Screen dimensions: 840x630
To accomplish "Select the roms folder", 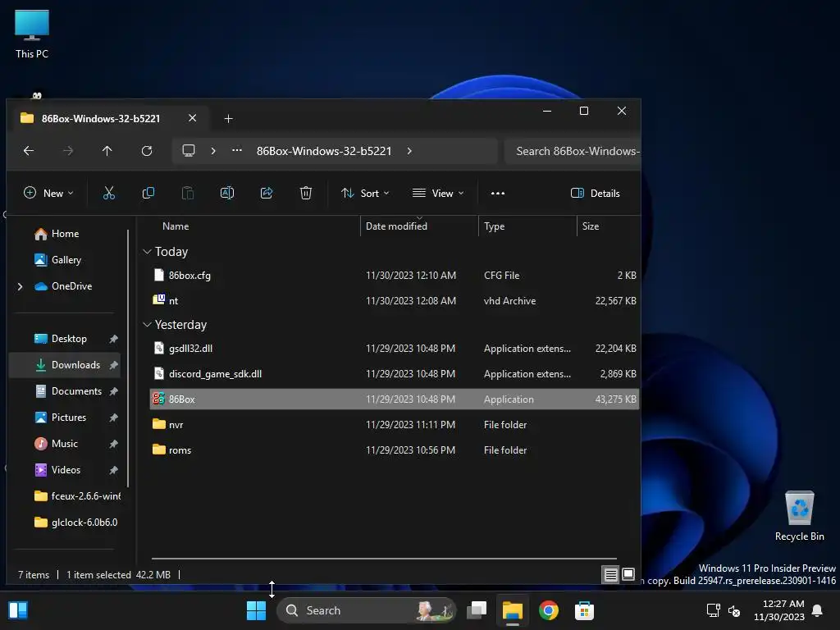I will 395,450.
